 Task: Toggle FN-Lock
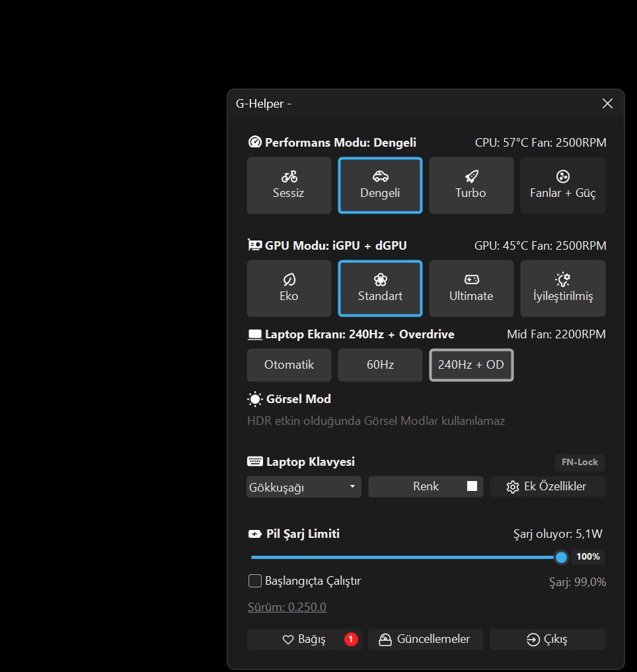(x=580, y=462)
